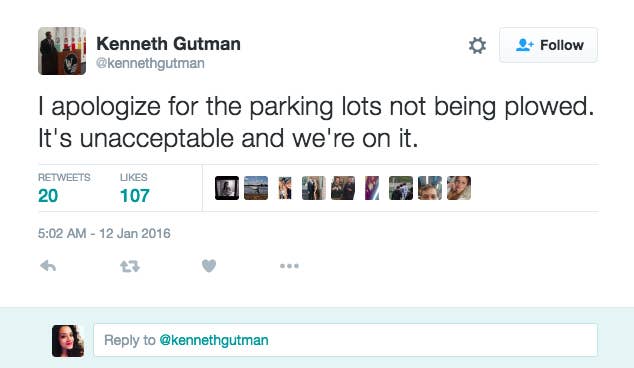Viewport: 634px width, 368px height.
Task: Retweet using the retweet arrows icon
Action: pos(130,266)
